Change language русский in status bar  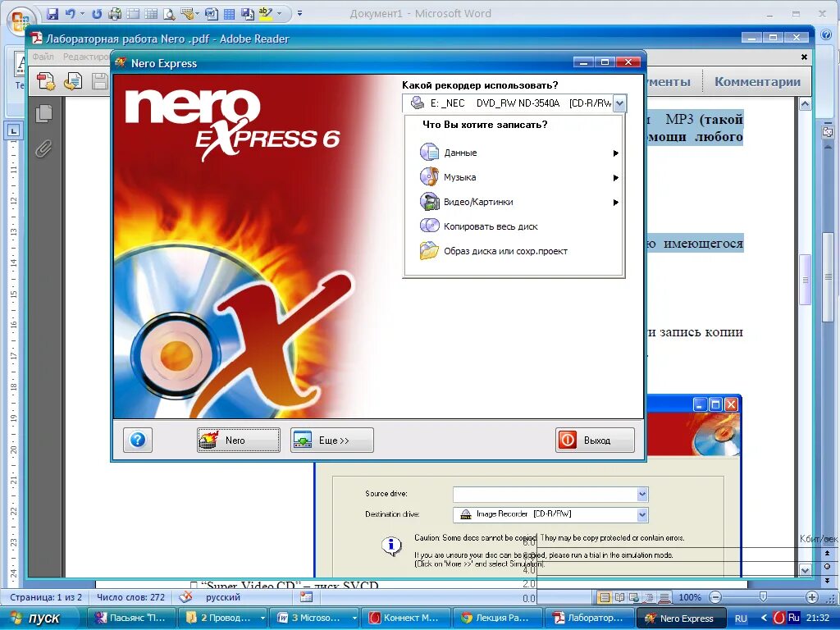(223, 597)
